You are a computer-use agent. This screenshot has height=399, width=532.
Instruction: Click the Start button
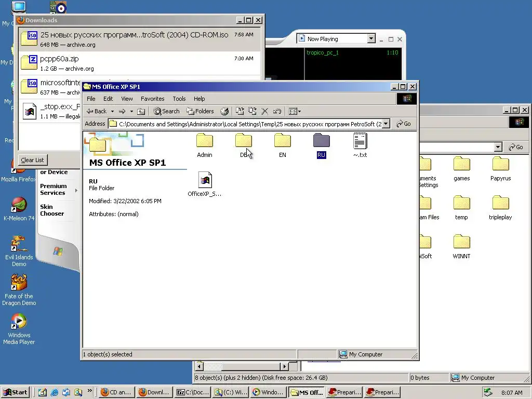click(15, 392)
